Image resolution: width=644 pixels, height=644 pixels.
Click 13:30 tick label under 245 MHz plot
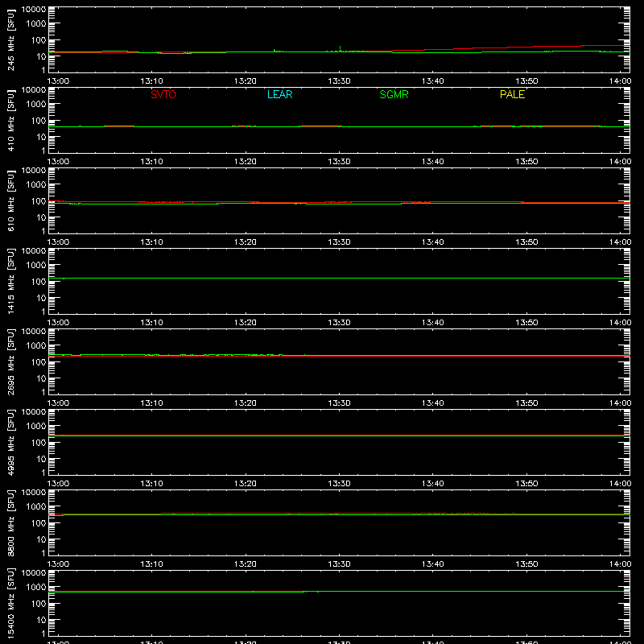click(339, 81)
